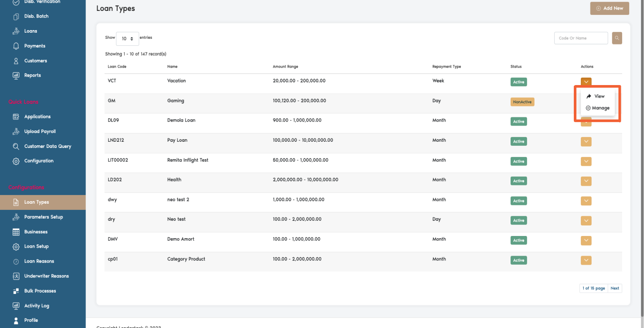The image size is (644, 328).
Task: Toggle the NonActive status badge on Gaming
Action: pyautogui.click(x=522, y=102)
